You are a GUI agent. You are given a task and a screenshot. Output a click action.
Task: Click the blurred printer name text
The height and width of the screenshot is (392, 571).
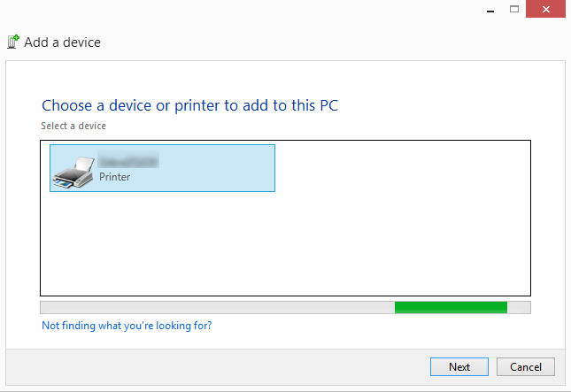click(127, 161)
